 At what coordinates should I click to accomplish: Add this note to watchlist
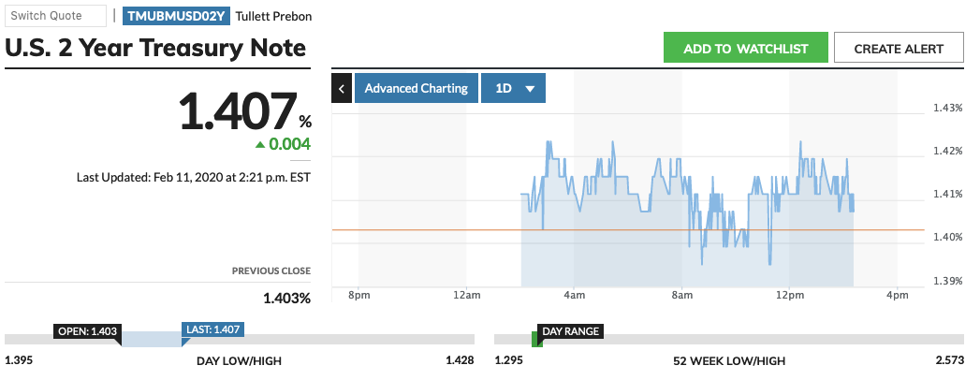745,49
